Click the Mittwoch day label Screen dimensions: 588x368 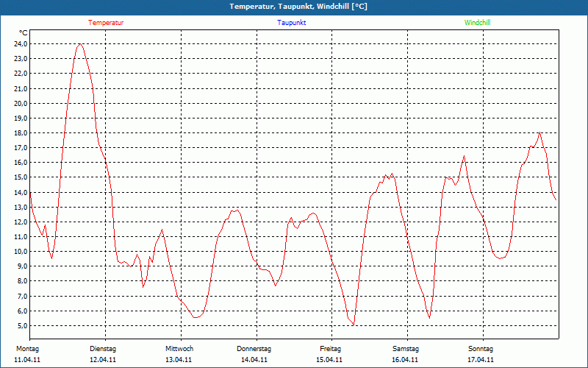[x=179, y=349]
